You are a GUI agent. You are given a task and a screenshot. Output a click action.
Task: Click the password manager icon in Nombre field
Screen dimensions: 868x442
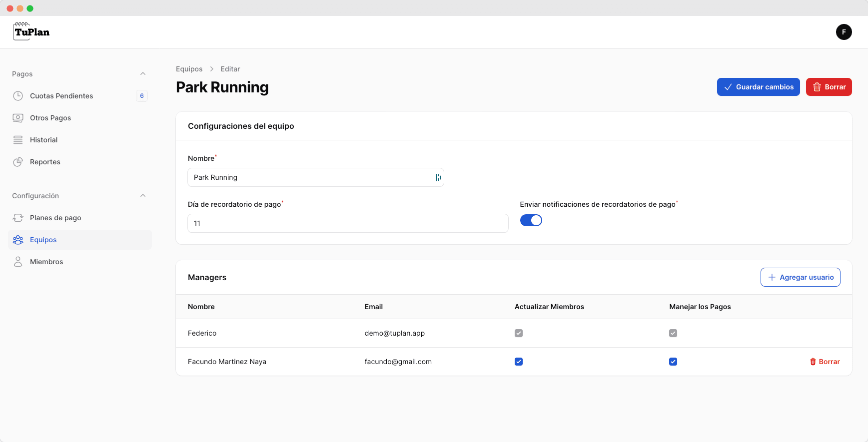click(438, 177)
